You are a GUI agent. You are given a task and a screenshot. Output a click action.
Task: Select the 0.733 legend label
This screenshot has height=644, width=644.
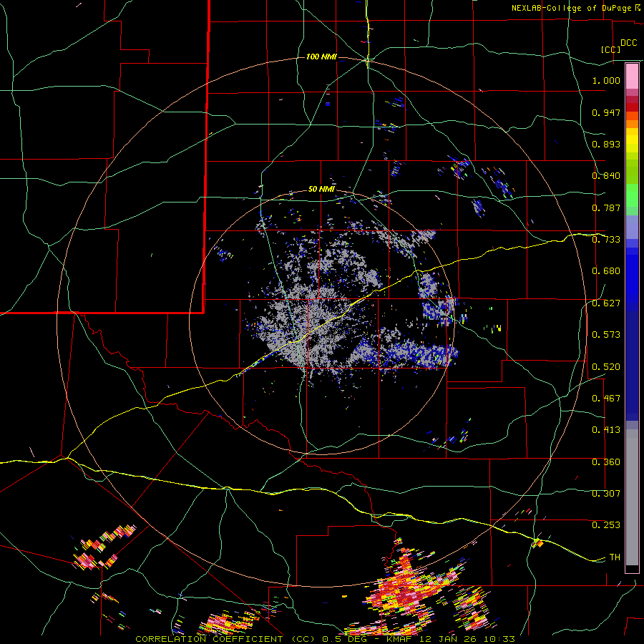point(606,240)
